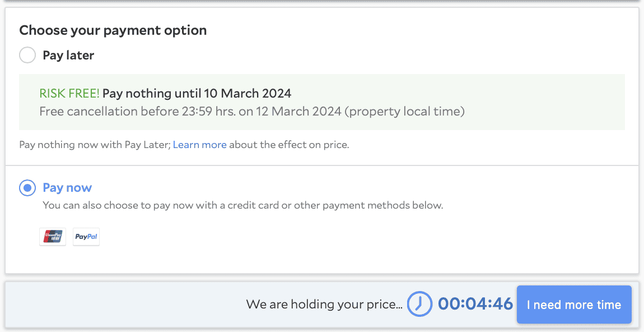Click the clock icon beside the timer
Image resolution: width=644 pixels, height=332 pixels.
tap(419, 305)
